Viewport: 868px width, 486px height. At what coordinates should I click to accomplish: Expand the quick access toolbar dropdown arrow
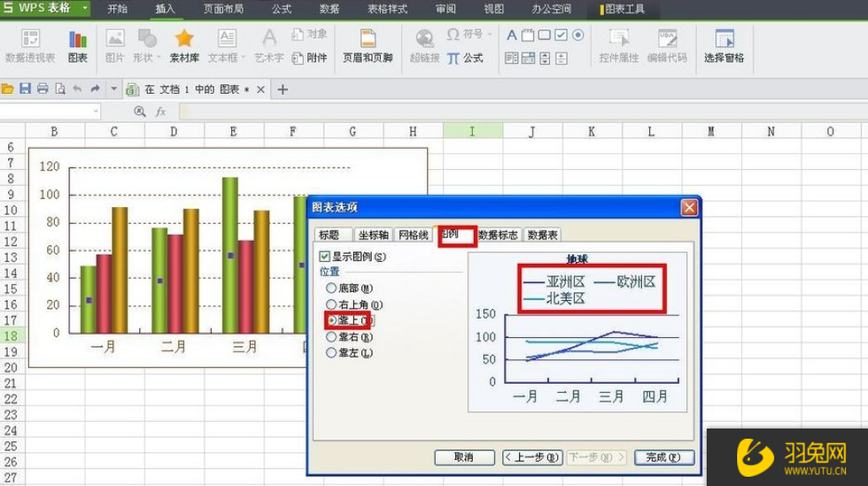tap(113, 89)
